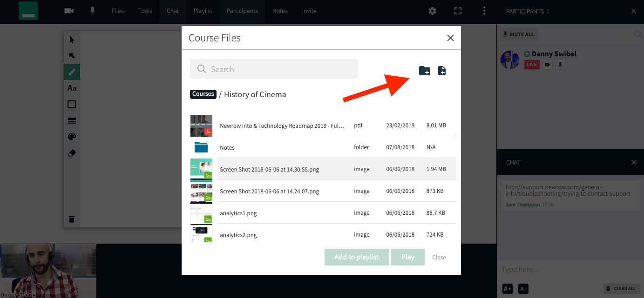Screen dimensions: 644x298
Task: Create a new folder in Course Files
Action: 425,71
